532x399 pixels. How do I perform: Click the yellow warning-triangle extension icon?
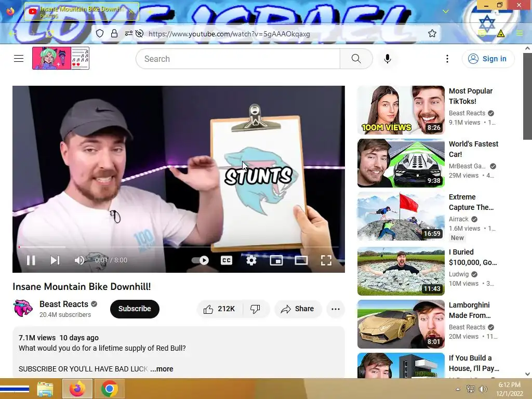(x=500, y=33)
